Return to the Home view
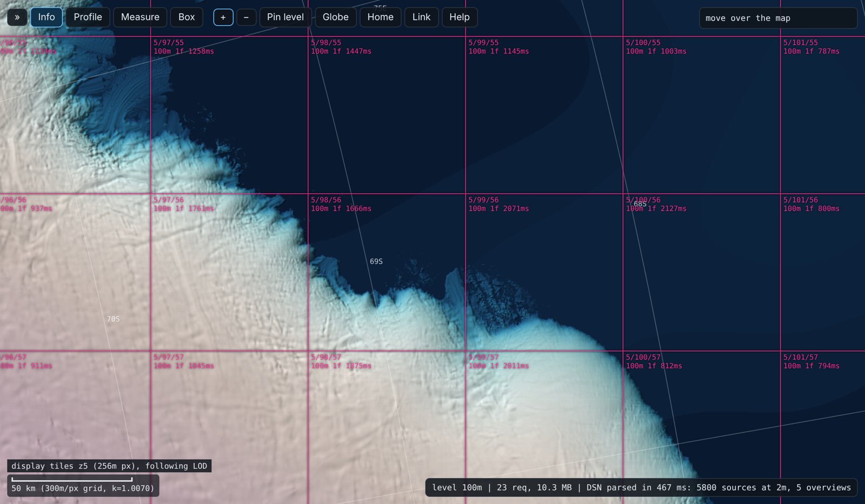This screenshot has width=865, height=504. click(x=381, y=17)
